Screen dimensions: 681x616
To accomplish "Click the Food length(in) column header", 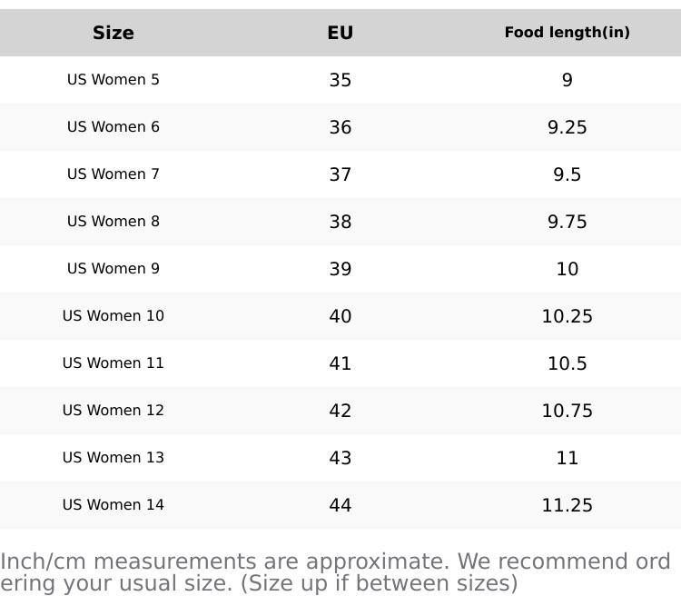I will 567,33.
